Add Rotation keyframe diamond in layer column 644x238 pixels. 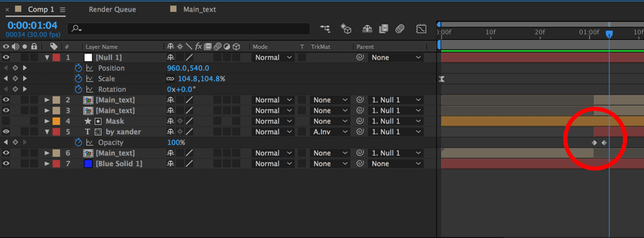[x=15, y=89]
